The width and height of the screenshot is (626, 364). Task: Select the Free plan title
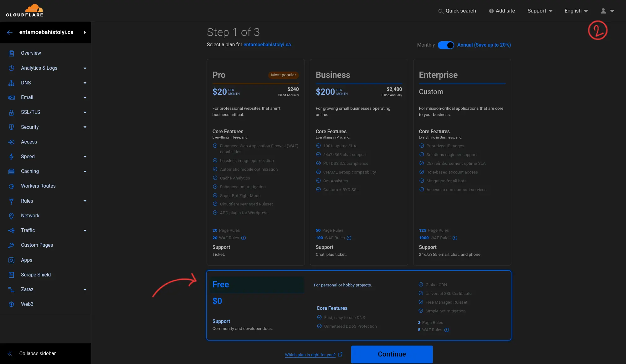pyautogui.click(x=221, y=285)
